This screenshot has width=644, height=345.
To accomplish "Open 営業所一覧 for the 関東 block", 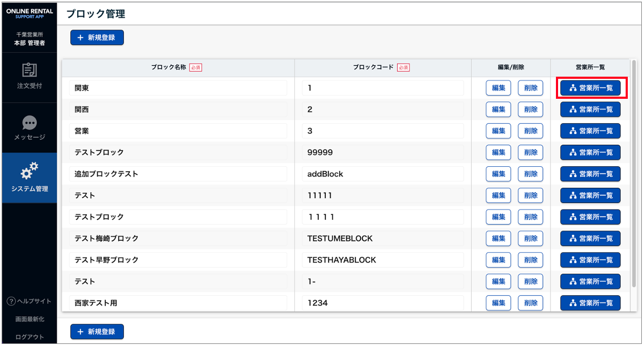I will (x=590, y=88).
